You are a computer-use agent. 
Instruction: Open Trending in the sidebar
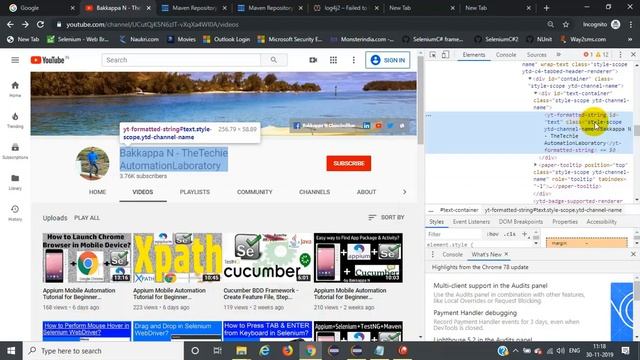tap(15, 120)
